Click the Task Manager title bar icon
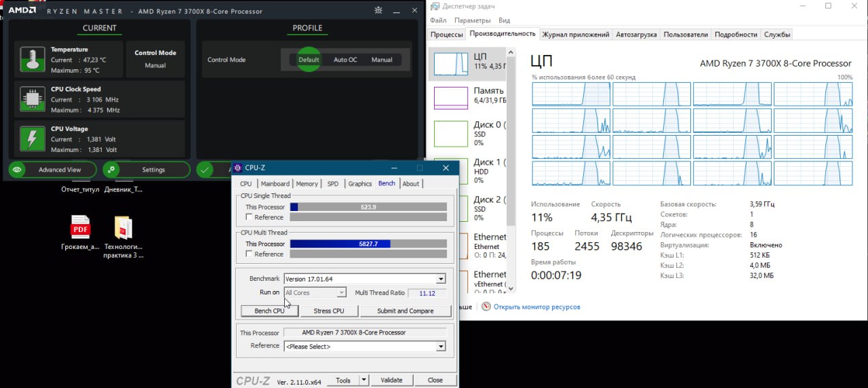 coord(435,6)
